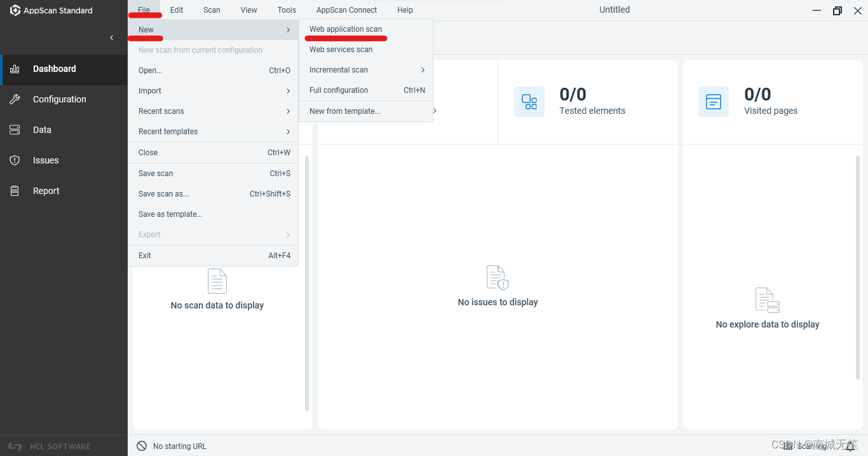868x456 pixels.
Task: Select Web services scan
Action: coord(366,50)
